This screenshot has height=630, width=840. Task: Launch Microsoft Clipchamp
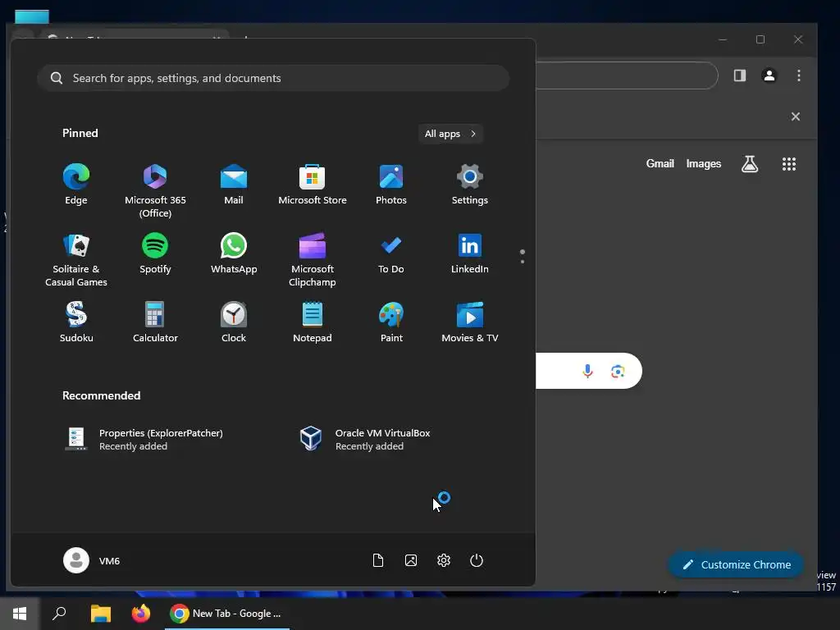(313, 260)
